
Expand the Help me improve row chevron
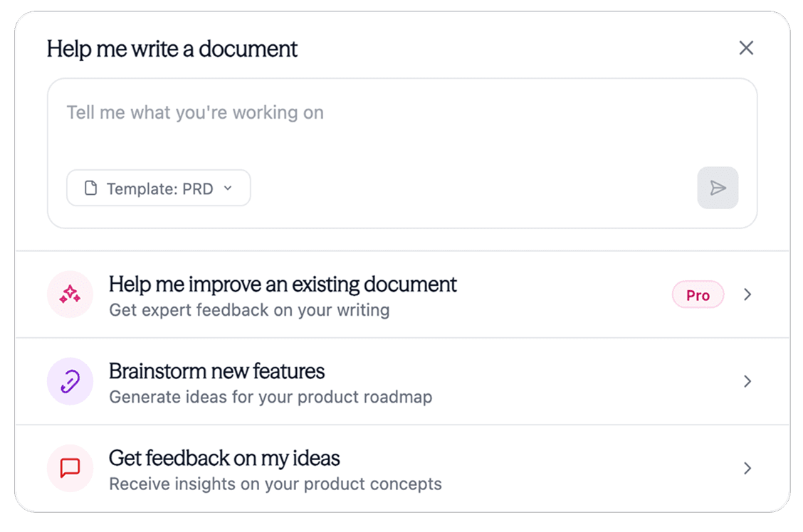(x=747, y=294)
